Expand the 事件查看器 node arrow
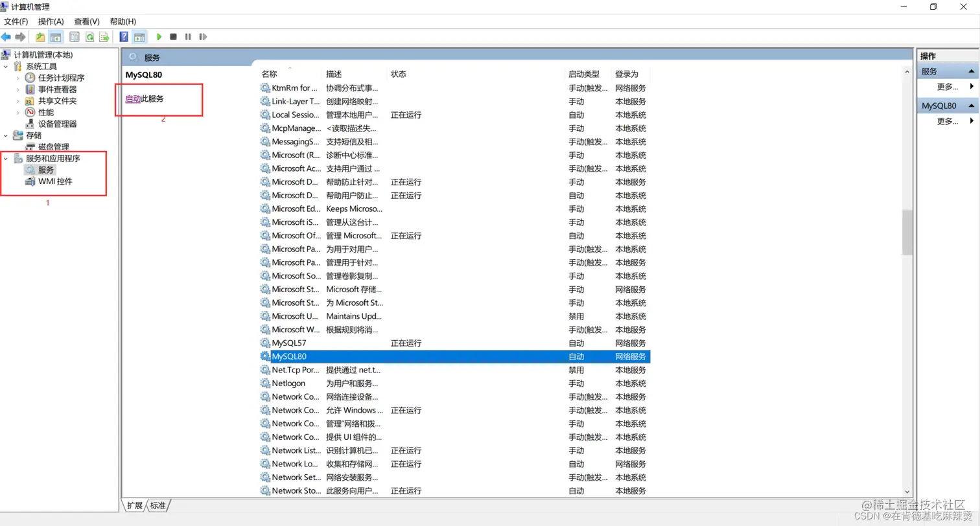Image resolution: width=980 pixels, height=526 pixels. click(x=18, y=89)
